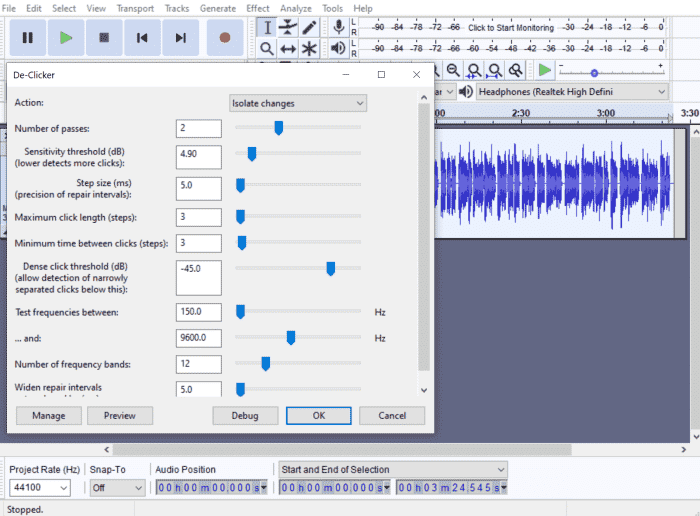Click the green Play button

[x=66, y=38]
